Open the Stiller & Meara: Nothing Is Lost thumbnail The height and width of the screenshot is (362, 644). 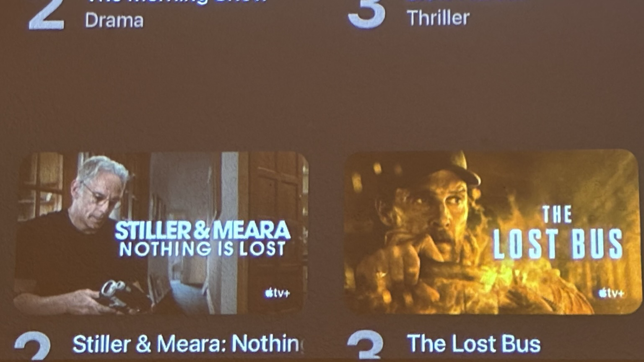[x=161, y=233]
